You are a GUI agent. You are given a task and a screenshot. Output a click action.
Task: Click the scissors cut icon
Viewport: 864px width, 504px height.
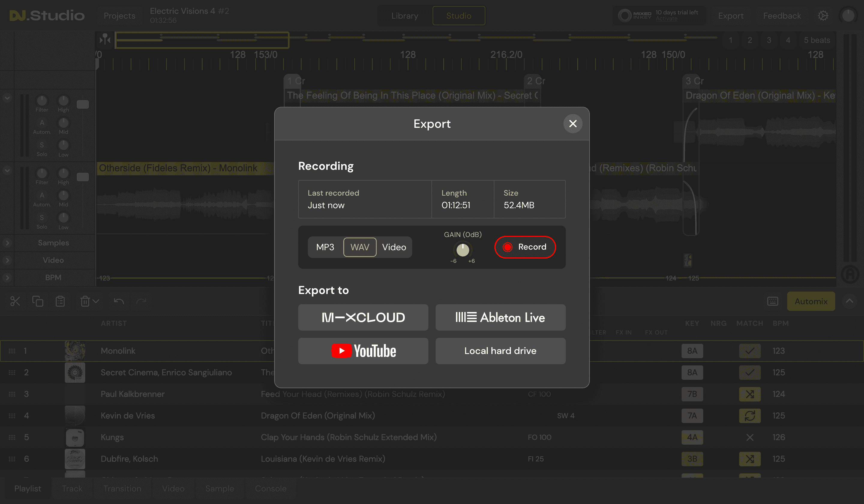[x=15, y=301]
